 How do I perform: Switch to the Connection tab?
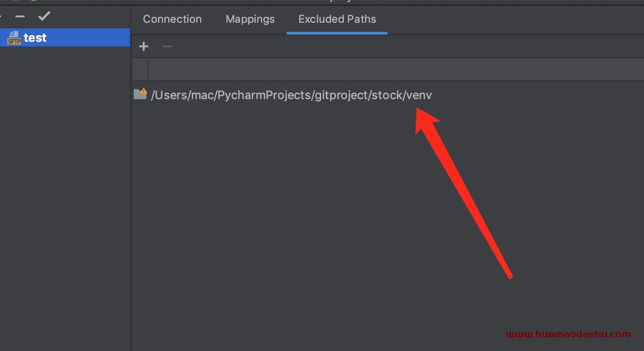172,19
